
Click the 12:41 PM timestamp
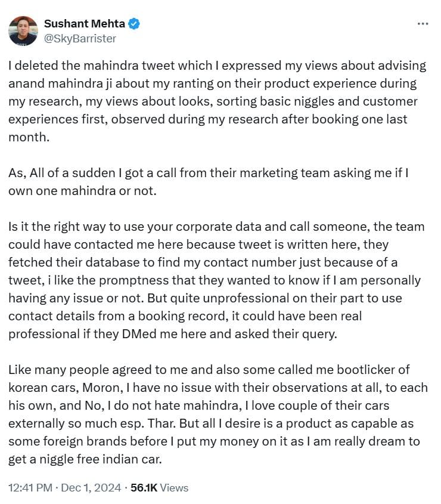coord(30,488)
